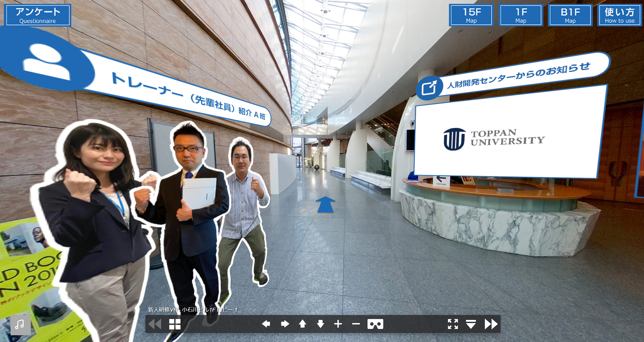
Task: Tilt the view up with the arrow
Action: coord(303,324)
